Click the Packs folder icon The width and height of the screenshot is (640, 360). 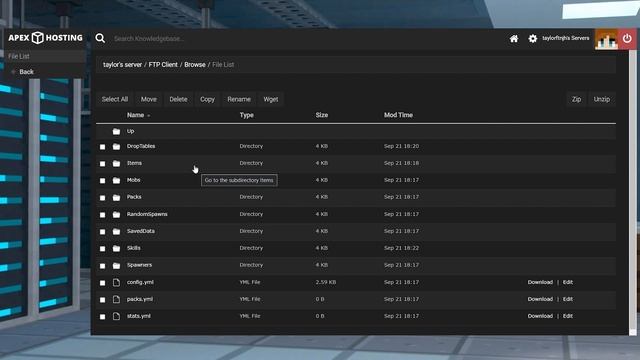[116, 198]
